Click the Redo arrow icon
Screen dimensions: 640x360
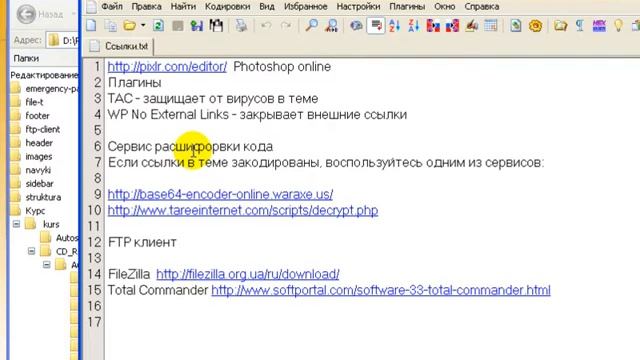[286, 26]
